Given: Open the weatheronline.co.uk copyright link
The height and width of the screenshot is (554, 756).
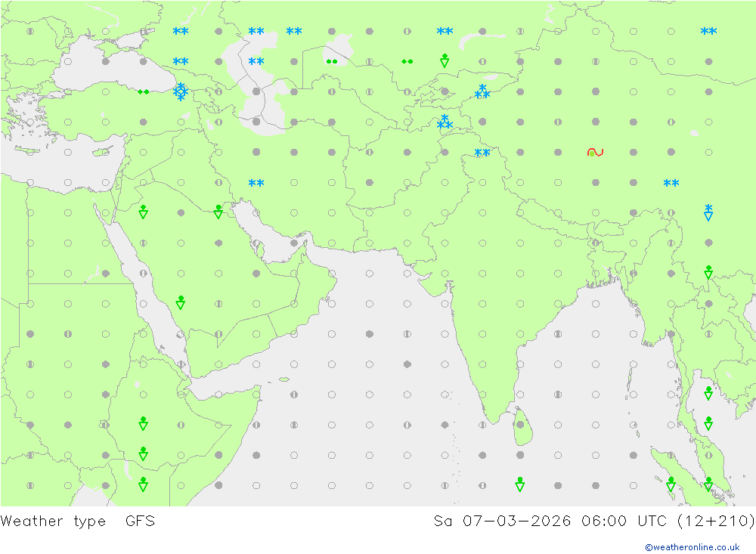Looking at the screenshot, I should pyautogui.click(x=692, y=547).
